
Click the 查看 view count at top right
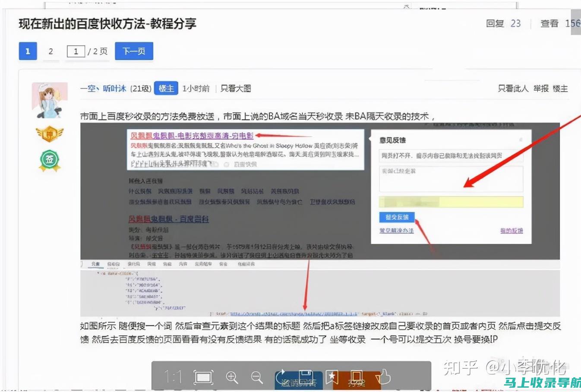click(560, 24)
